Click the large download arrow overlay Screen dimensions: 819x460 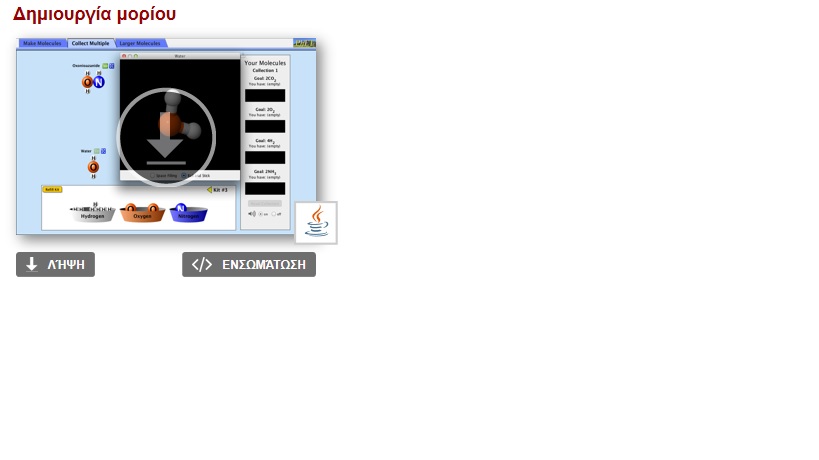(166, 138)
